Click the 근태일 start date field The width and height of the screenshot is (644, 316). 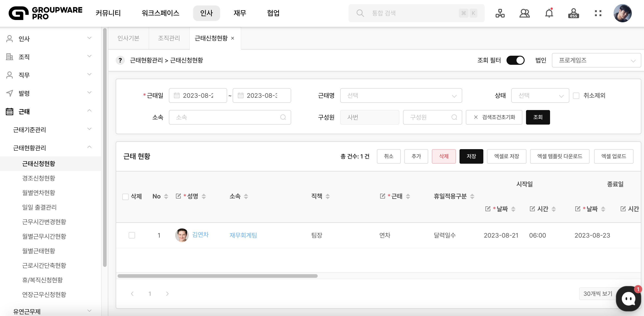(x=198, y=96)
